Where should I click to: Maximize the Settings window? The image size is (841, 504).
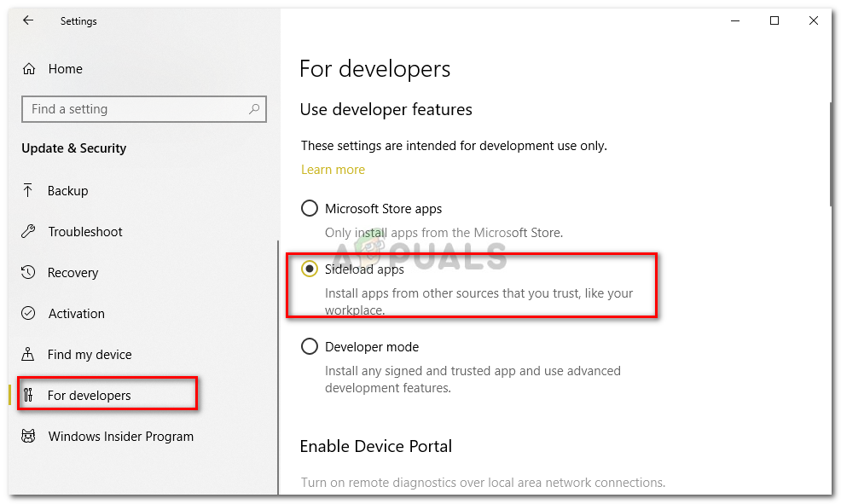[x=774, y=20]
